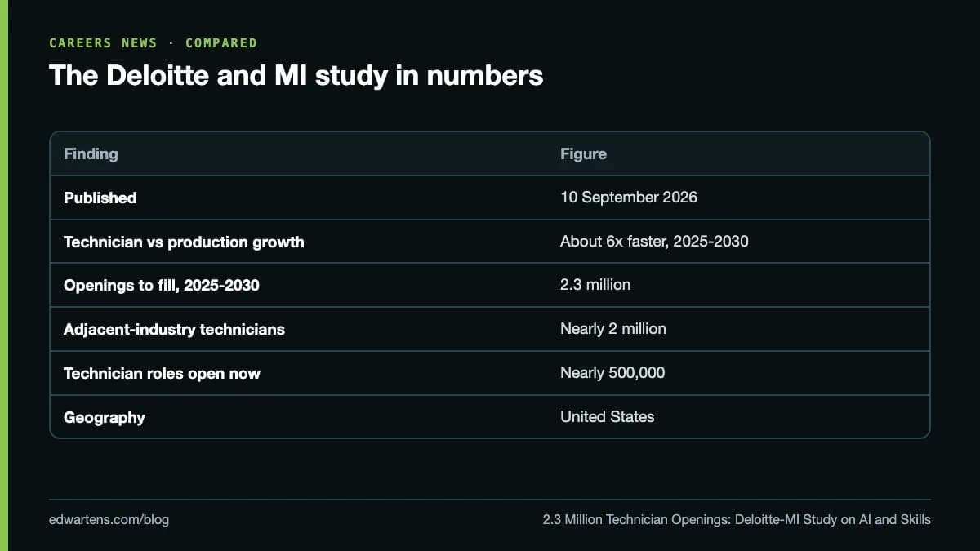Click the 'Nearly 2 million' cell
The width and height of the screenshot is (980, 551).
point(613,329)
